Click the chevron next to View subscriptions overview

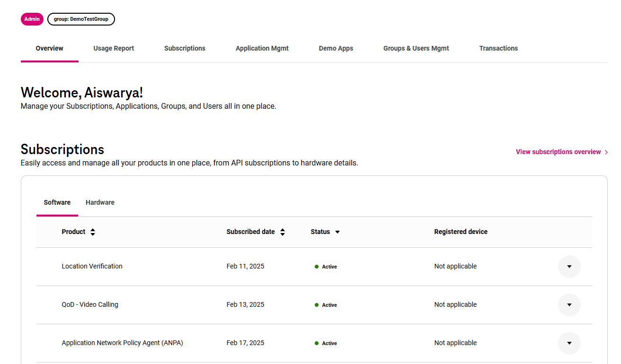tap(606, 152)
